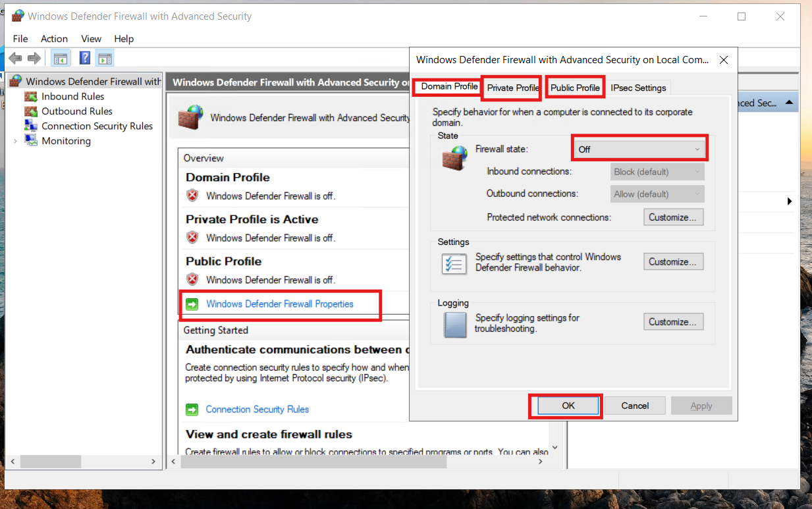Switch to the Domain Profile tab
The height and width of the screenshot is (509, 812).
(449, 87)
